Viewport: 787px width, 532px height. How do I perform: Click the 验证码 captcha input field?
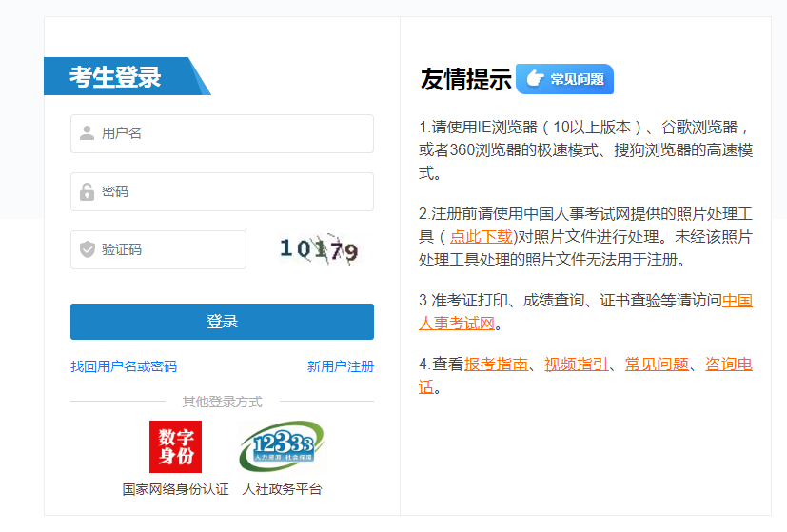pos(158,250)
